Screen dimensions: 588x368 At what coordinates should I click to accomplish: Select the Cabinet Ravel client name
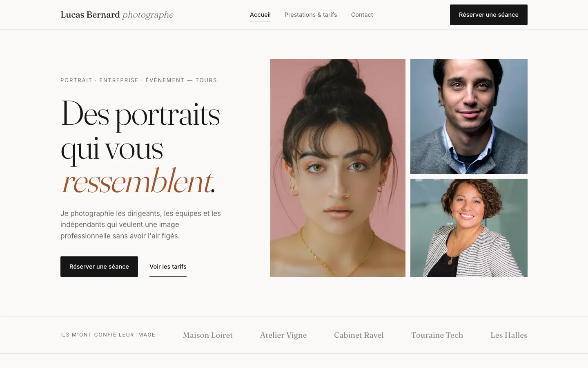(x=359, y=335)
